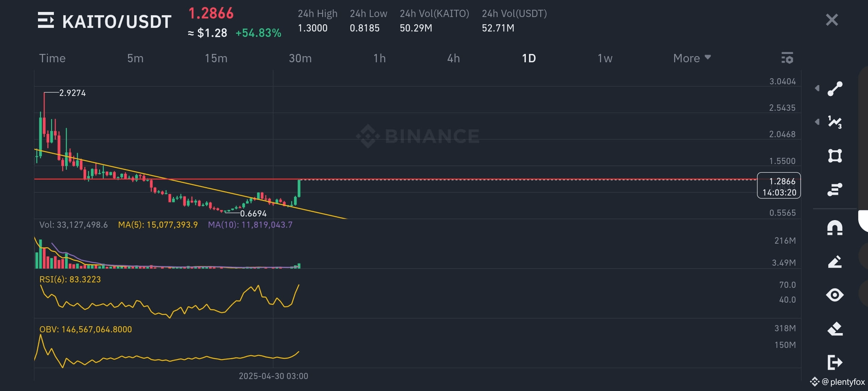
Task: Click the 24h Vol(USDT) value 52.71M
Action: pyautogui.click(x=498, y=28)
